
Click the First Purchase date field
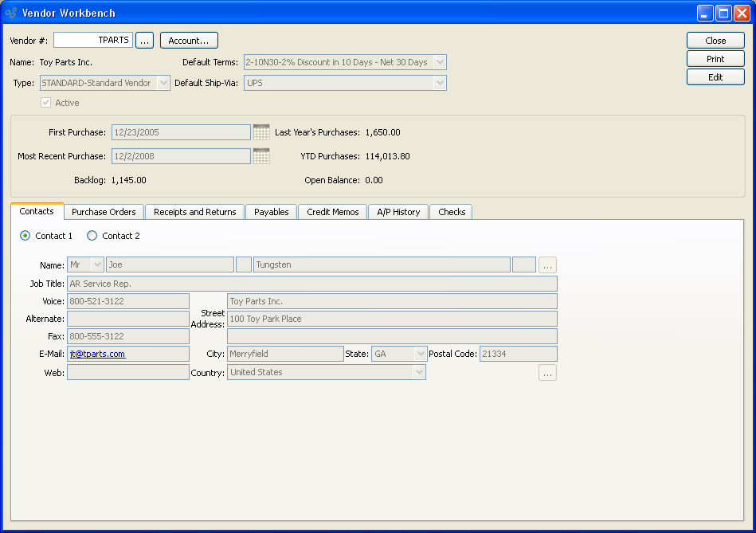coord(181,132)
